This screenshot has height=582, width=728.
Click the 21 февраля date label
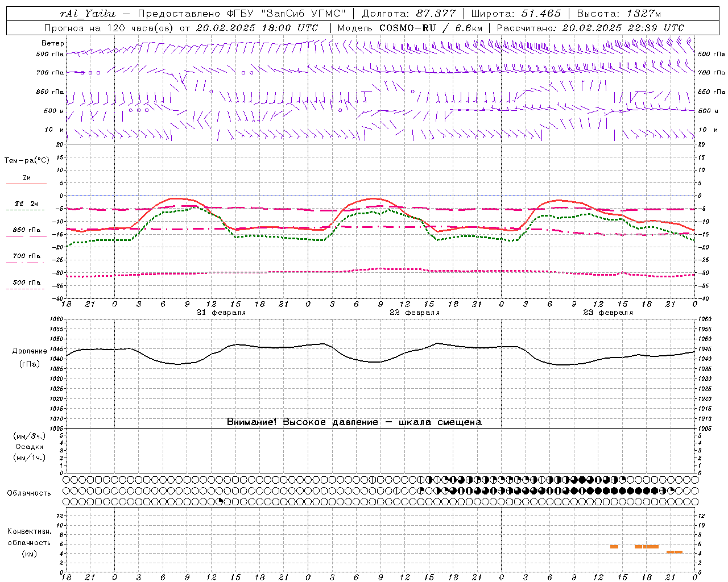pos(221,313)
